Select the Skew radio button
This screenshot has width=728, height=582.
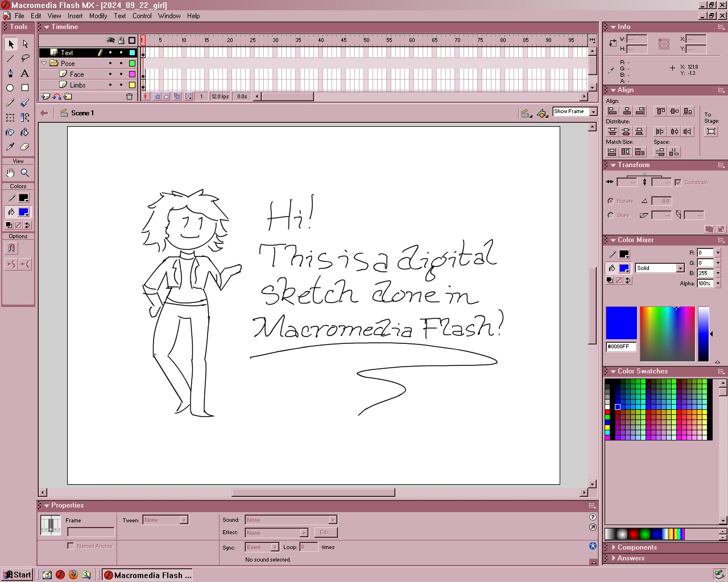pos(611,215)
